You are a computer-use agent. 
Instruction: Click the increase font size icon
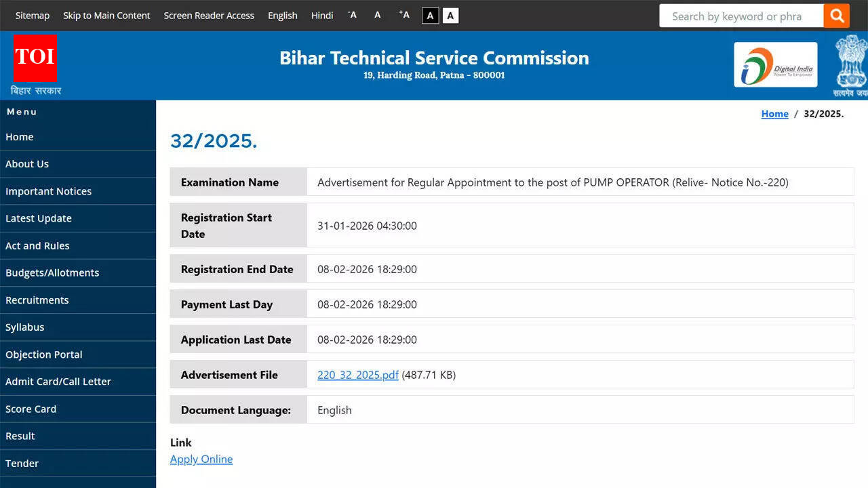(x=403, y=15)
